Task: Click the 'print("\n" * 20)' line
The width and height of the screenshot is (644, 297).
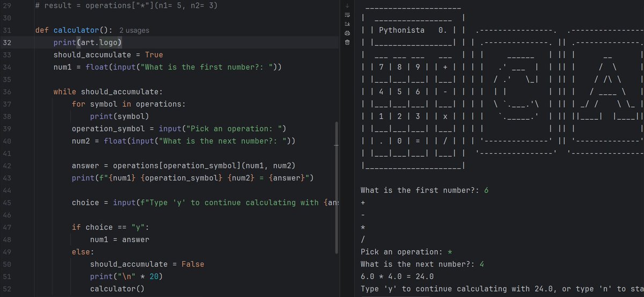Action: 126,277
